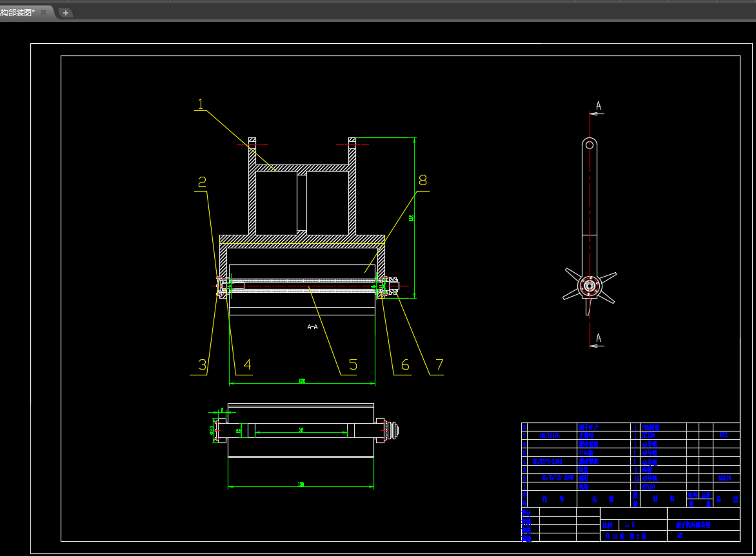Select the 皮带轮 part name in row 7
756x556 pixels.
[x=586, y=435]
